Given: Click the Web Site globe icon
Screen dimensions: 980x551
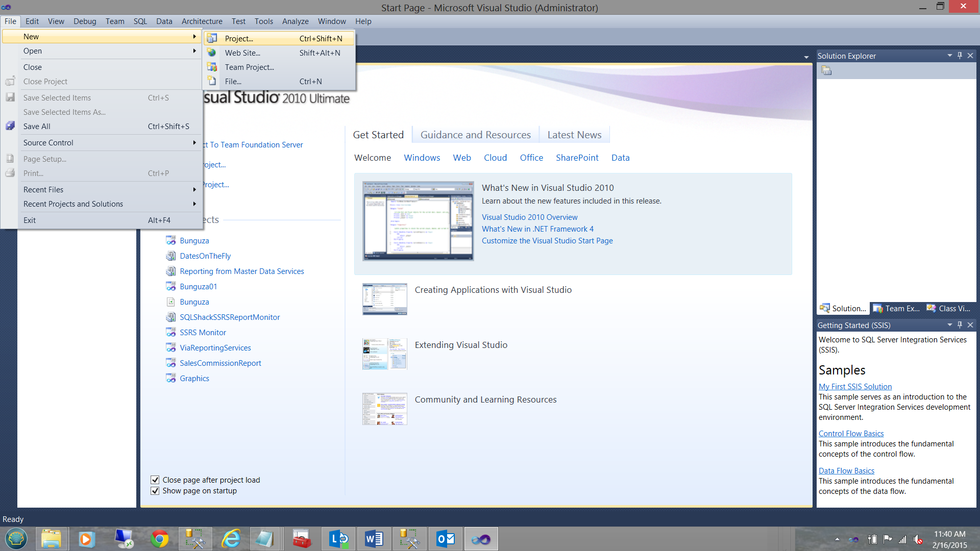Looking at the screenshot, I should pyautogui.click(x=212, y=53).
